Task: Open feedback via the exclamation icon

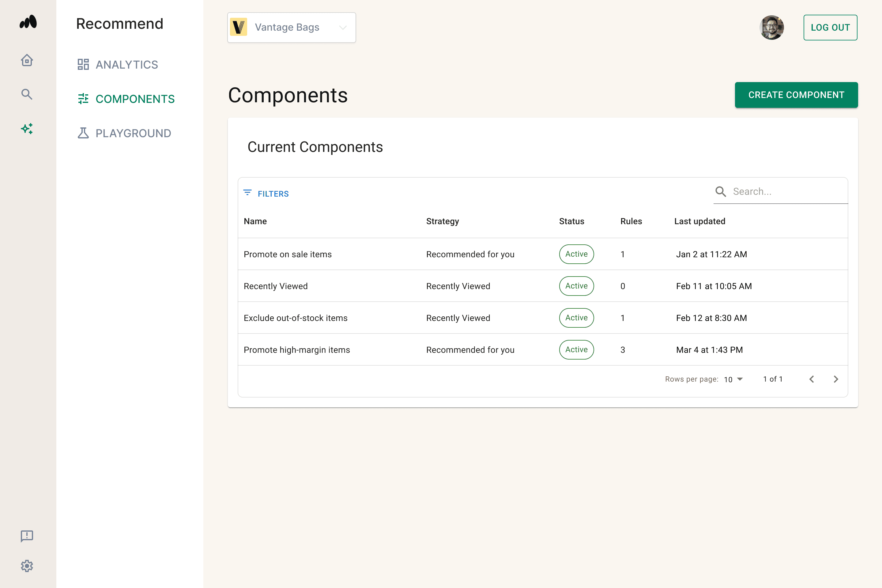Action: tap(27, 536)
